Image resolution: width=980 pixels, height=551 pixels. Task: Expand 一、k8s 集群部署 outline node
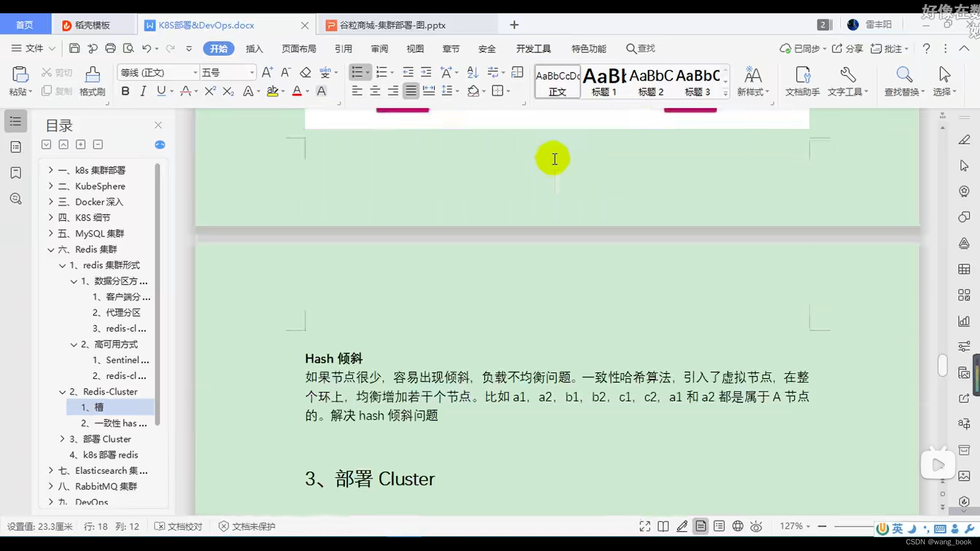51,170
